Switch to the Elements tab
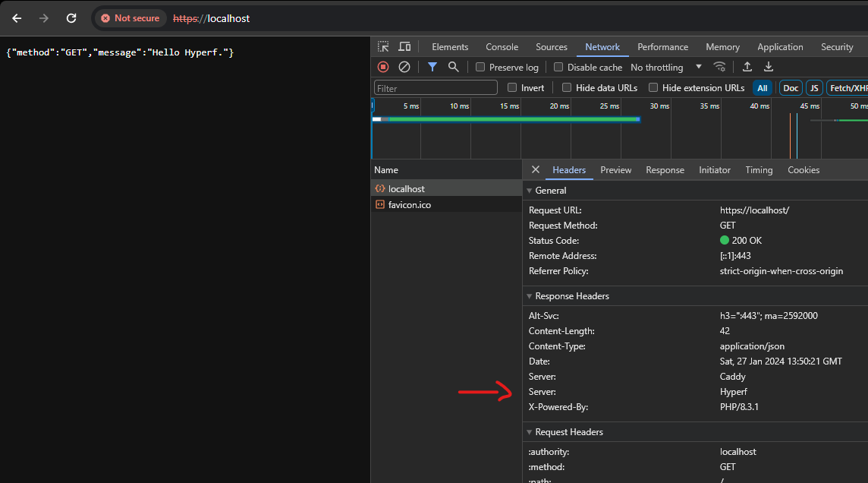 click(449, 47)
